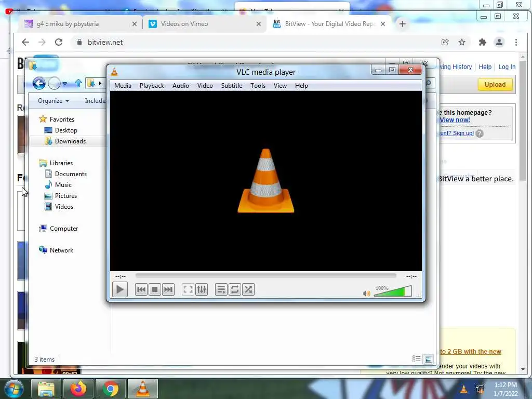Select Downloads in Explorer sidebar
Image resolution: width=532 pixels, height=399 pixels.
pos(65,141)
